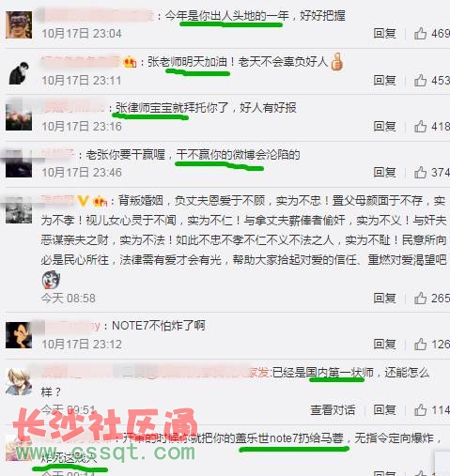
Task: Click 回复 on the 23:16 comment
Action: point(384,127)
